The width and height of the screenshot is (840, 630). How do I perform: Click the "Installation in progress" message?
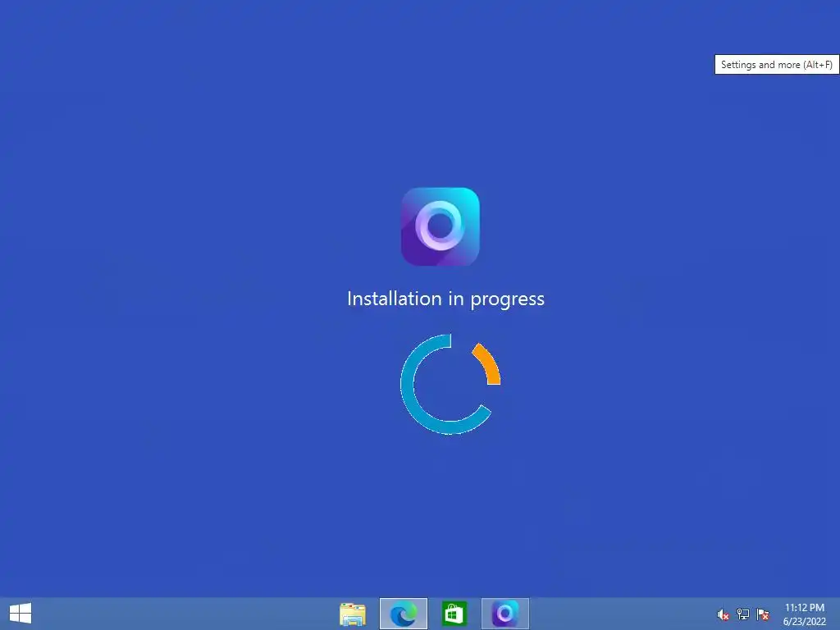tap(445, 299)
